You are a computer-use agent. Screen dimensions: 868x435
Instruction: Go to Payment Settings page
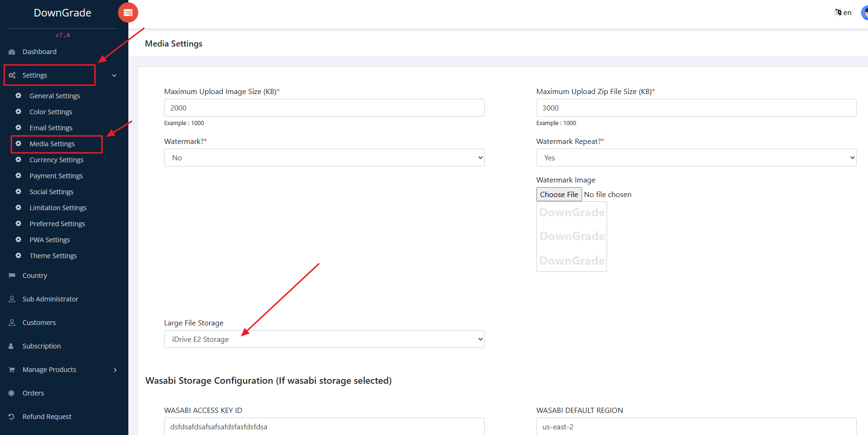(56, 176)
